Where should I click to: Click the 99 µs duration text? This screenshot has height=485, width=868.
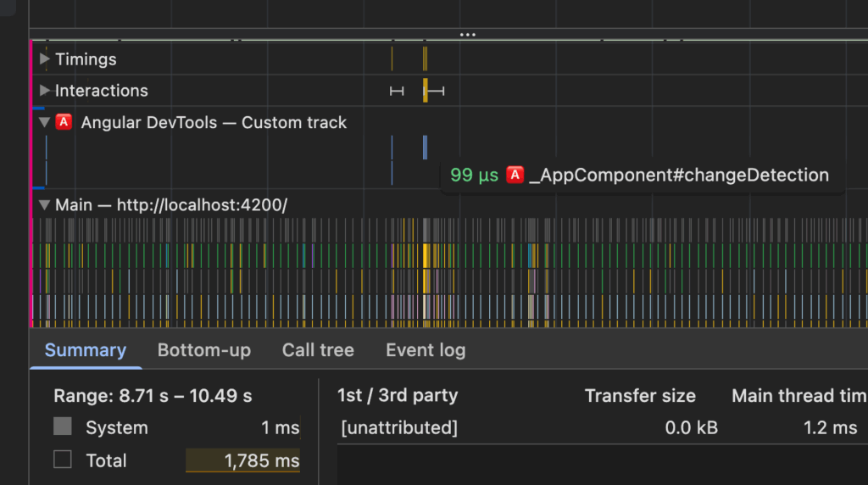coord(474,175)
